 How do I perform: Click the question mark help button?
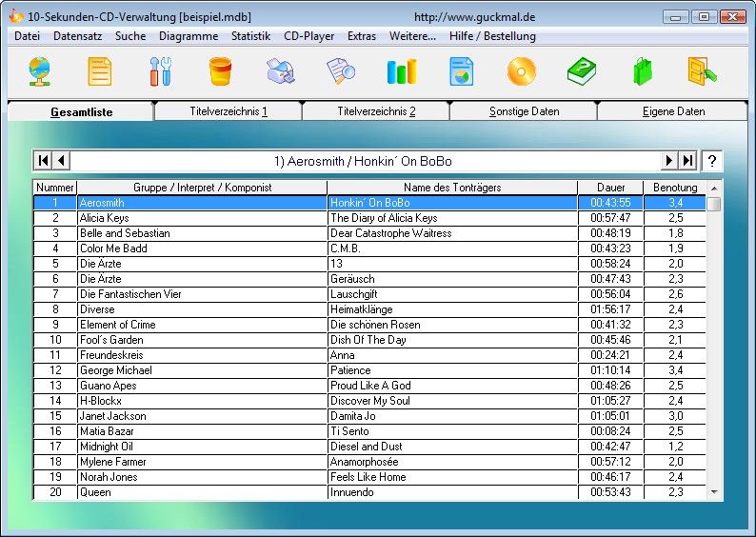click(712, 161)
